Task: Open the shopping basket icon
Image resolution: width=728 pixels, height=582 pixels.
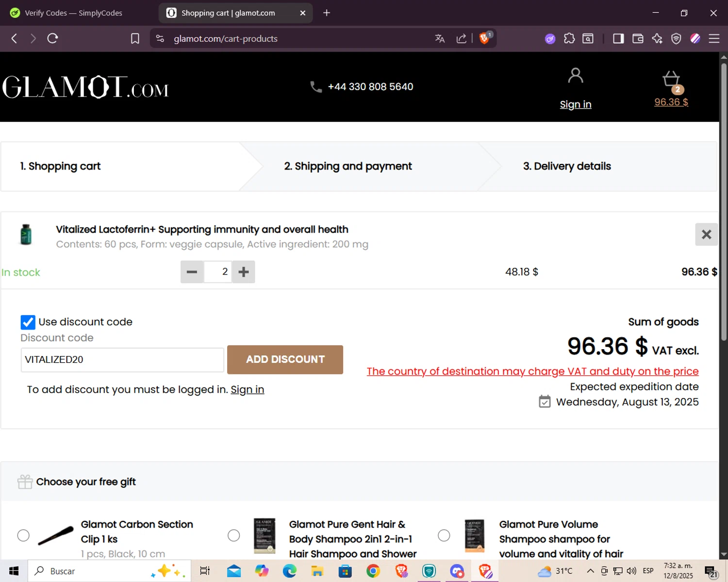Action: [672, 80]
